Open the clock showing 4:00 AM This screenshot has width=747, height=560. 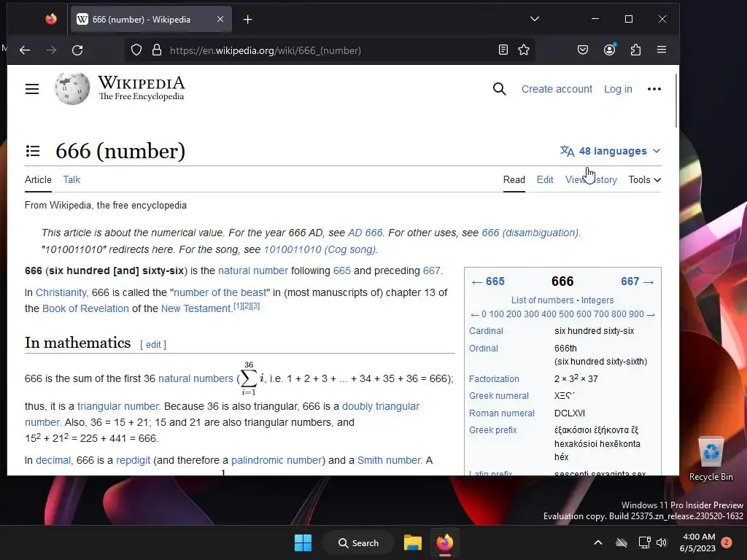click(x=697, y=542)
